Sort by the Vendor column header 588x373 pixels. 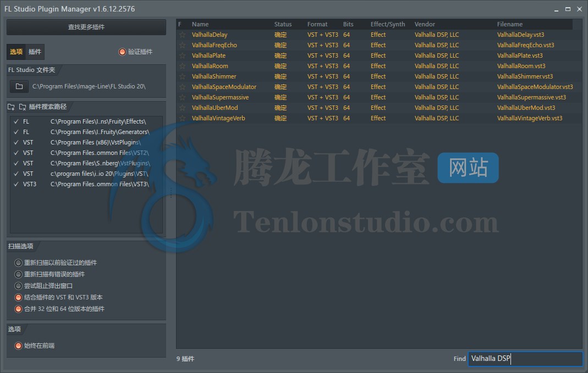(425, 24)
